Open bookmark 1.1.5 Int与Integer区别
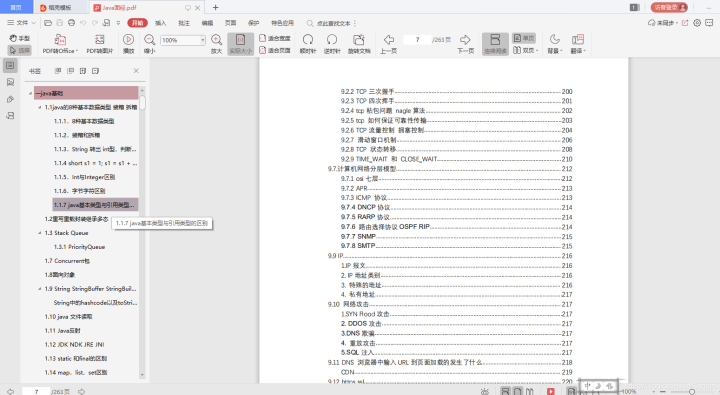 pyautogui.click(x=84, y=177)
